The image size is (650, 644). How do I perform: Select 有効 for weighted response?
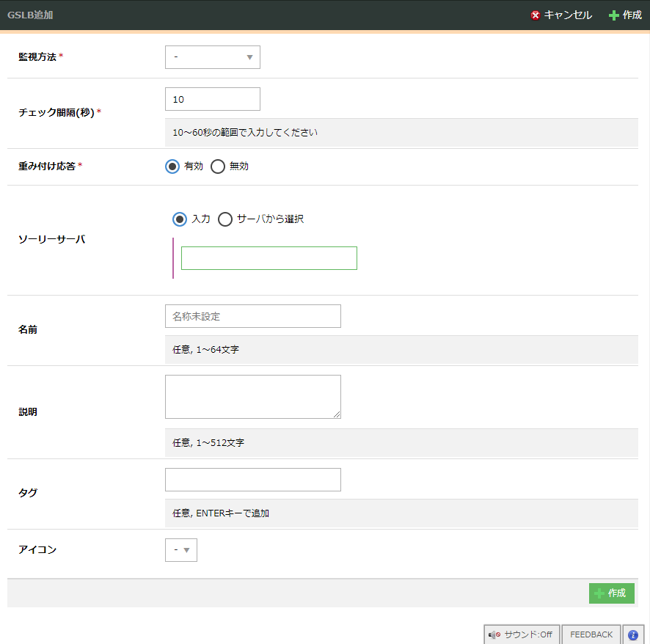(x=172, y=167)
